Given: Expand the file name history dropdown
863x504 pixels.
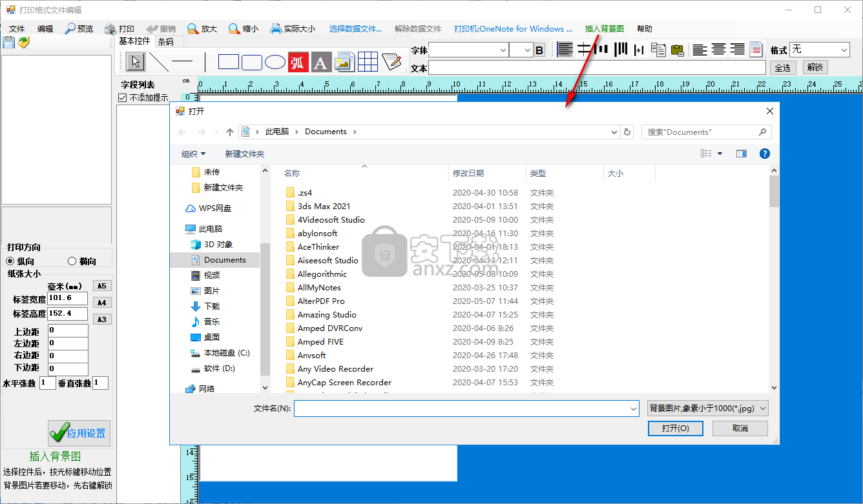Looking at the screenshot, I should pyautogui.click(x=633, y=408).
